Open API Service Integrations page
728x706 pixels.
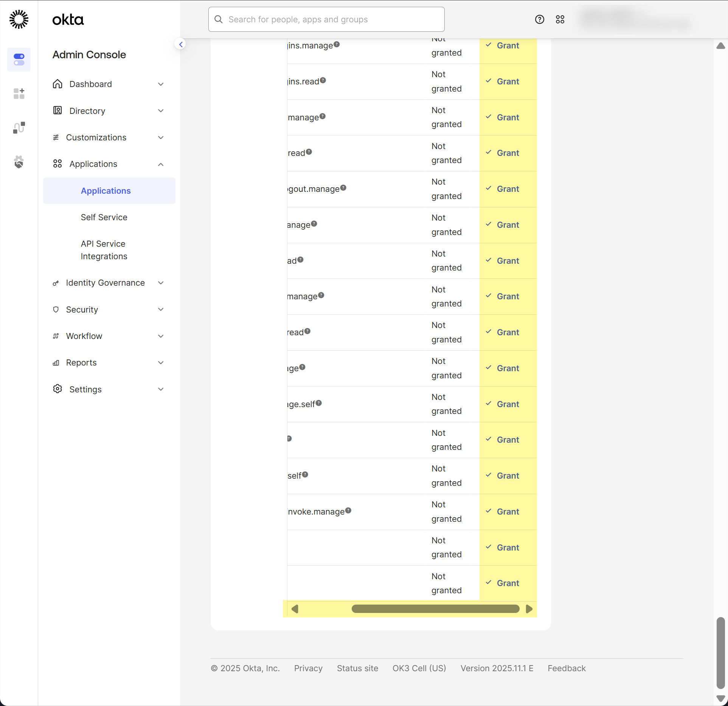(104, 250)
